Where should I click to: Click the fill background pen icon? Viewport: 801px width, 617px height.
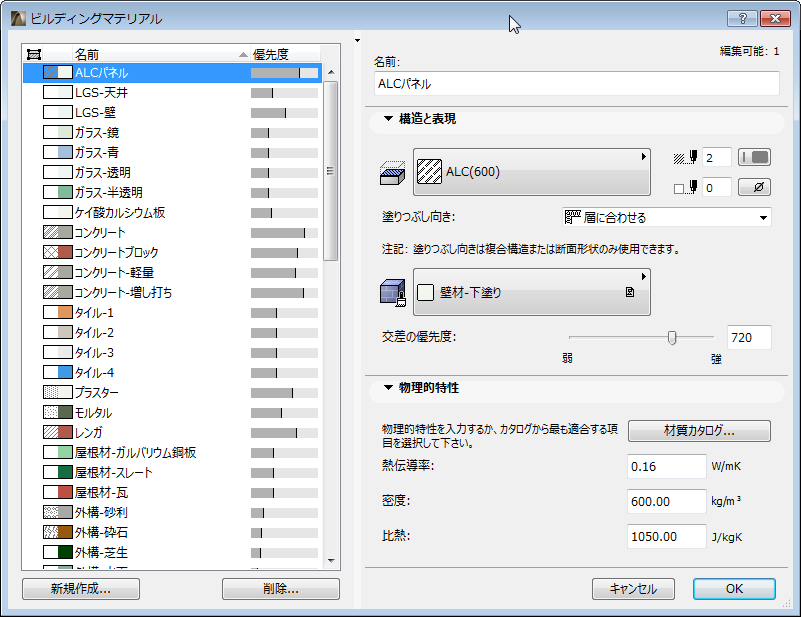[685, 187]
